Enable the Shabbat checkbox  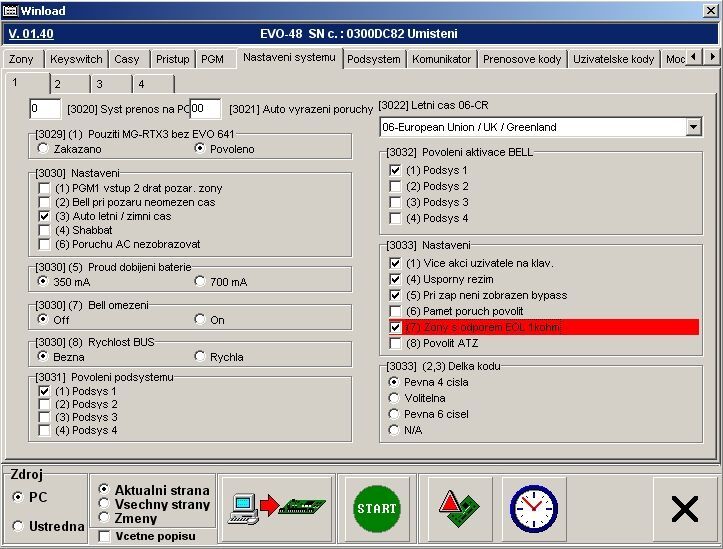[x=44, y=230]
